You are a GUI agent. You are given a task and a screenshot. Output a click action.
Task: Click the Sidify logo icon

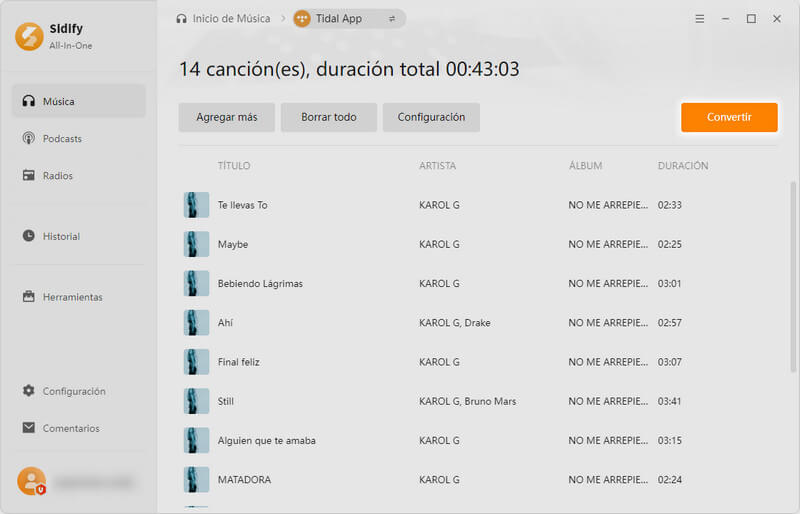[29, 36]
